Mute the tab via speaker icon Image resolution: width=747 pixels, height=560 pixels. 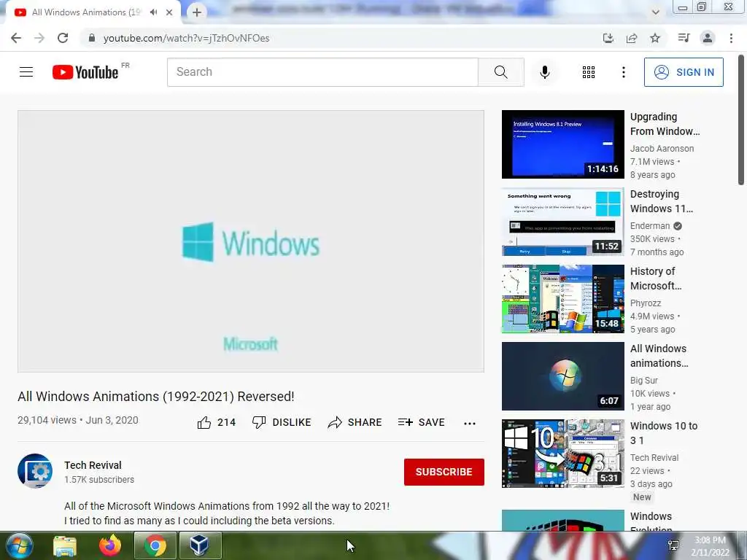[153, 12]
